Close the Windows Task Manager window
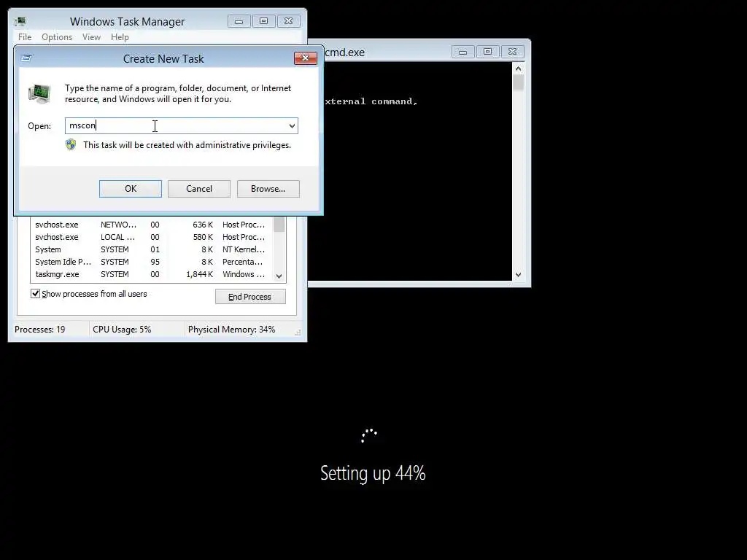 (289, 21)
